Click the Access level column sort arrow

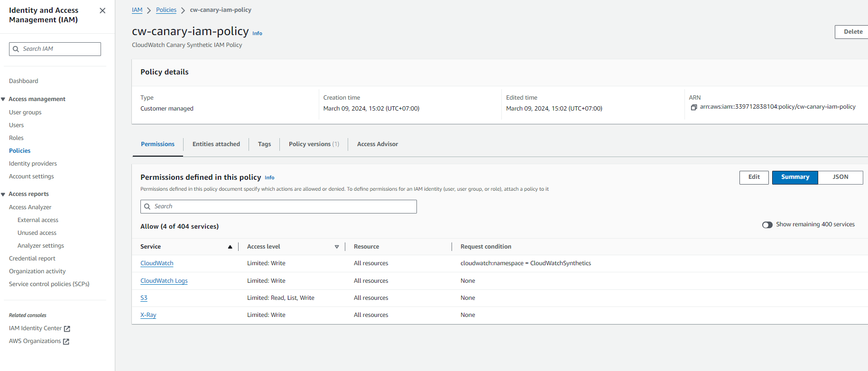point(337,247)
